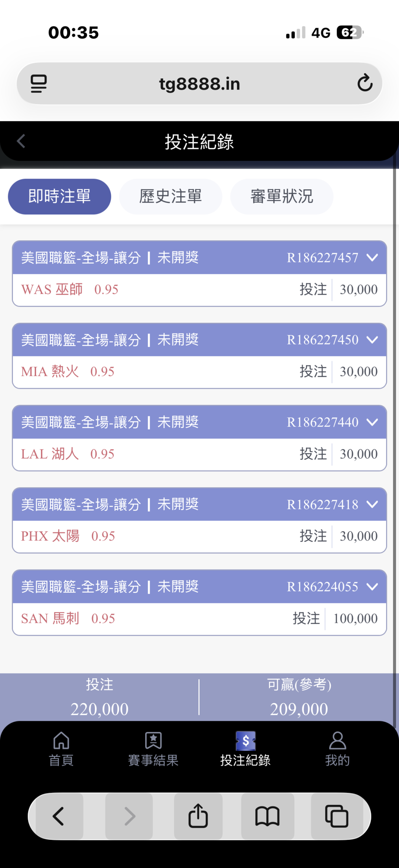Tap the tg8888.in address field
Viewport: 399px width, 868px height.
point(199,84)
